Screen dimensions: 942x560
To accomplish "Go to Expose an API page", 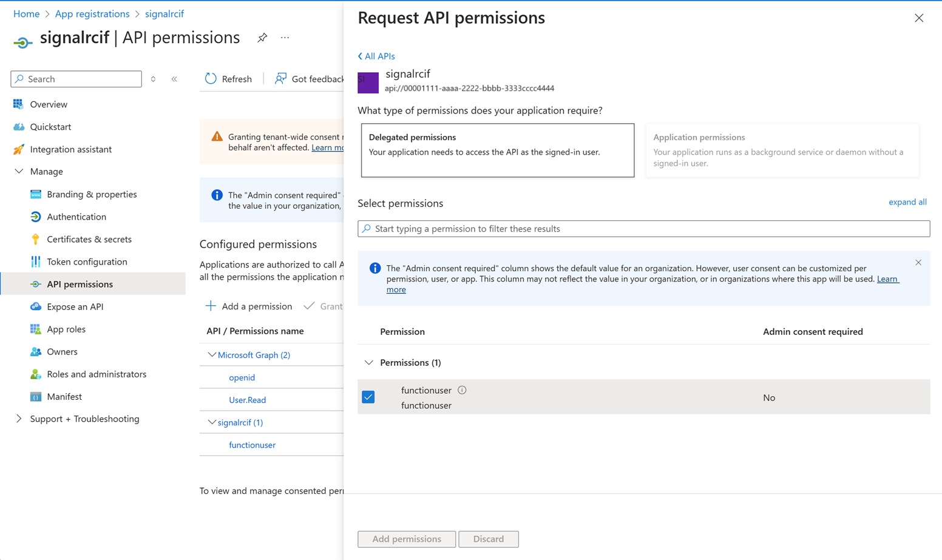I will [x=75, y=306].
